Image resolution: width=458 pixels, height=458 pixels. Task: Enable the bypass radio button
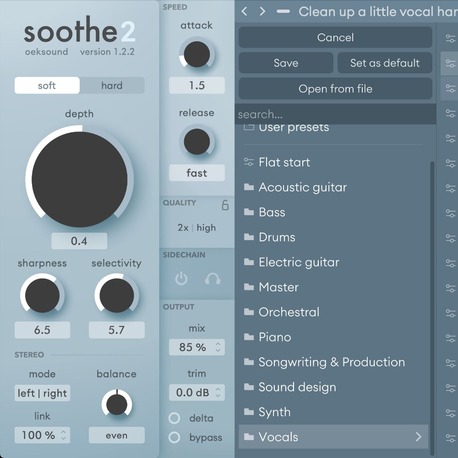[174, 437]
